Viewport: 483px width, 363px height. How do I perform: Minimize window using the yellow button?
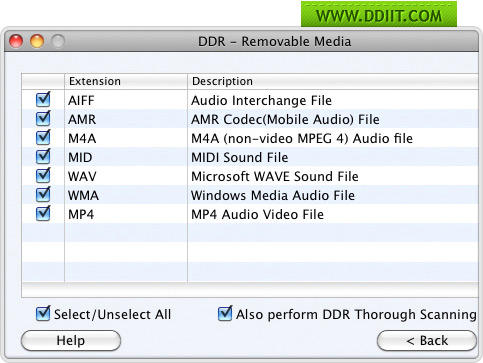37,41
